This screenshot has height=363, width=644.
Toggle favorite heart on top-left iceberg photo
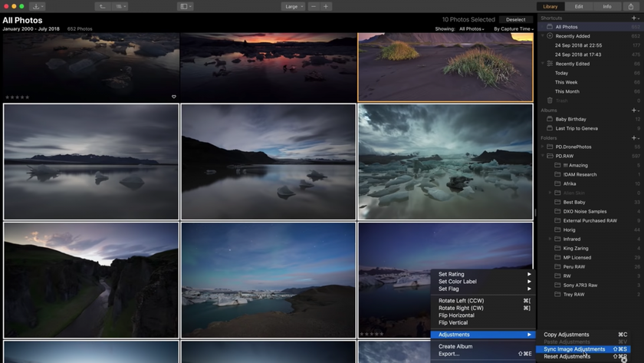click(x=174, y=97)
